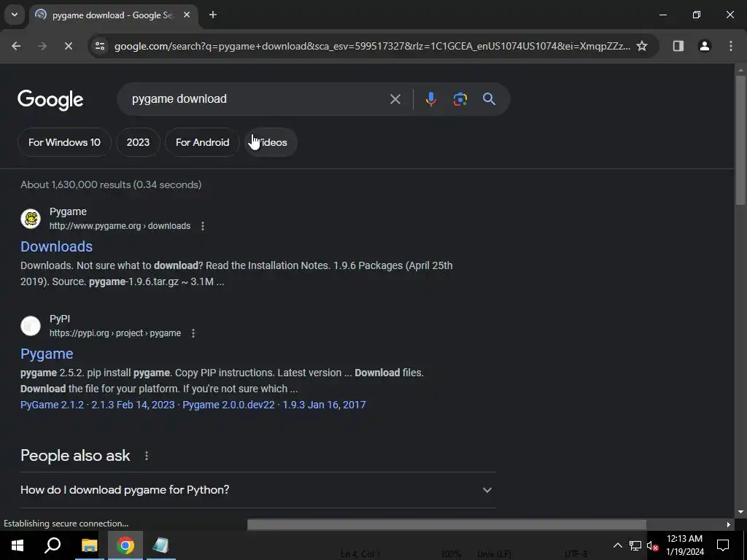Open Chrome's three-dot menu
747x560 pixels.
731,46
